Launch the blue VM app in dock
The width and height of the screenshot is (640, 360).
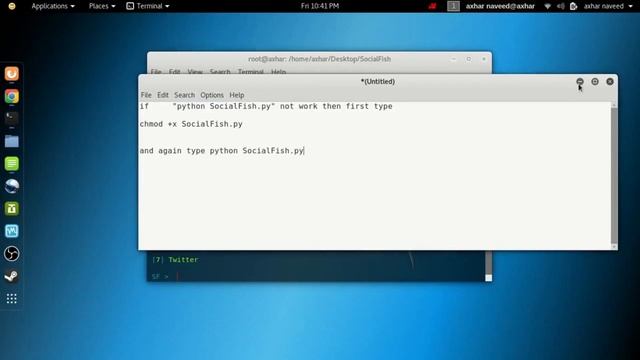[x=12, y=231]
